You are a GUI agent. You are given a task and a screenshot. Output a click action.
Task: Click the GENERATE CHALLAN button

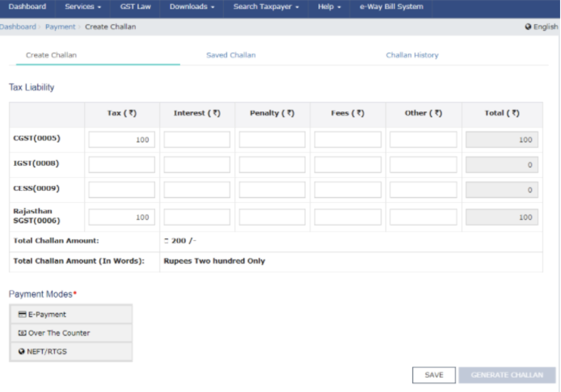tap(507, 375)
